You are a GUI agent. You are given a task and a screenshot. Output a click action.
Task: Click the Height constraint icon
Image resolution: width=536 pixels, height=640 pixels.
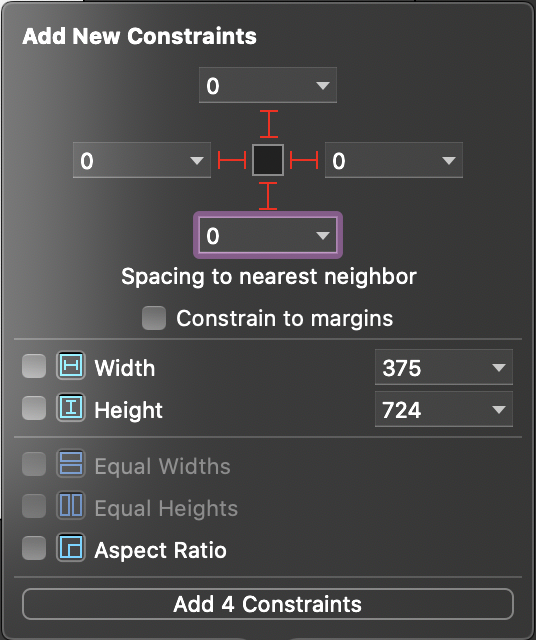(71, 407)
